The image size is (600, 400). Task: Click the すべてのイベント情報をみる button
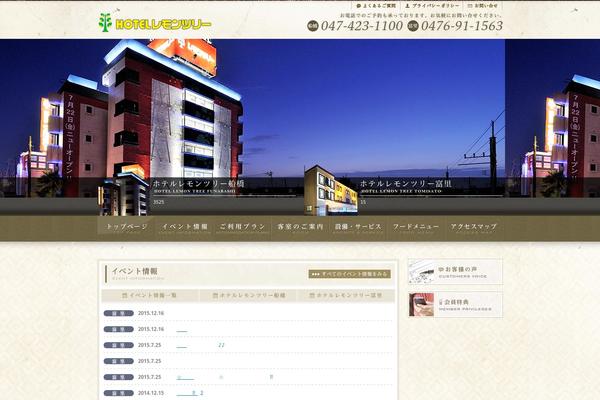[350, 274]
